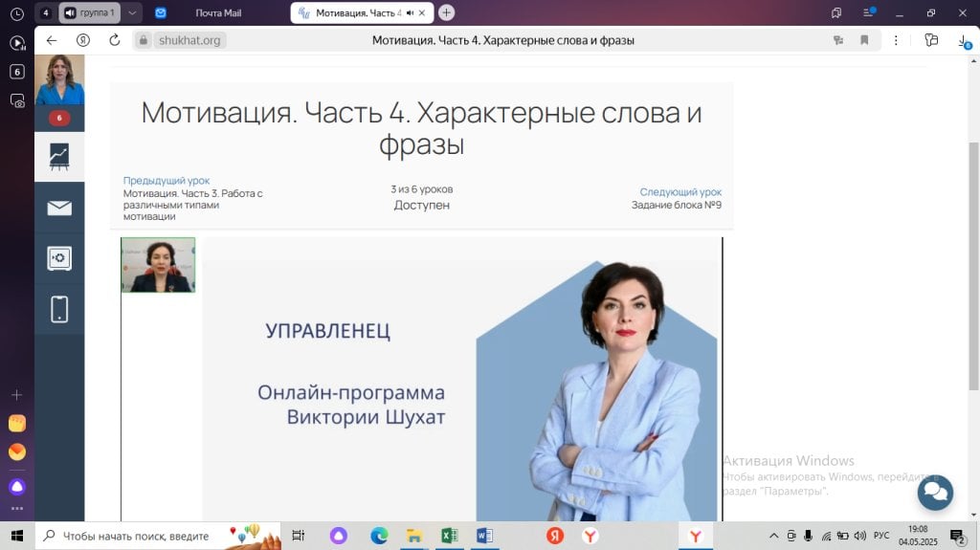Click the scrollbar up arrow

click(x=973, y=60)
